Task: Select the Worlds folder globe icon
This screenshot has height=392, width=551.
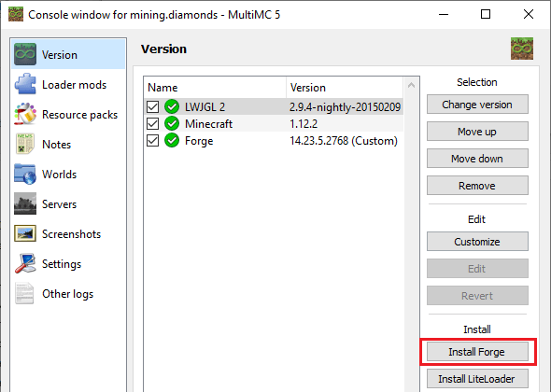Action: [x=25, y=174]
